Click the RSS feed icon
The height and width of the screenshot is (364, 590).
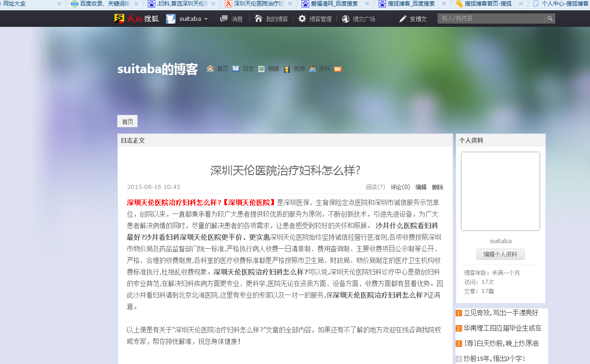click(x=338, y=69)
